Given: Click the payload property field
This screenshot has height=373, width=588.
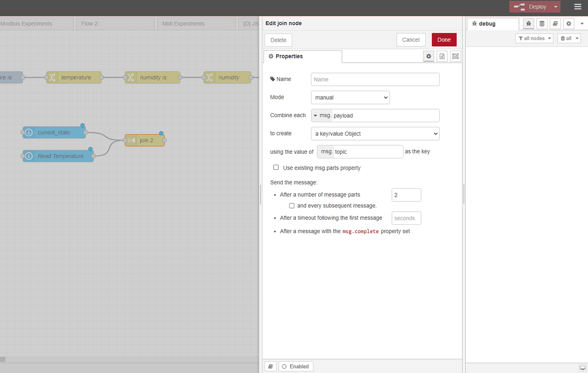Looking at the screenshot, I should [x=386, y=116].
